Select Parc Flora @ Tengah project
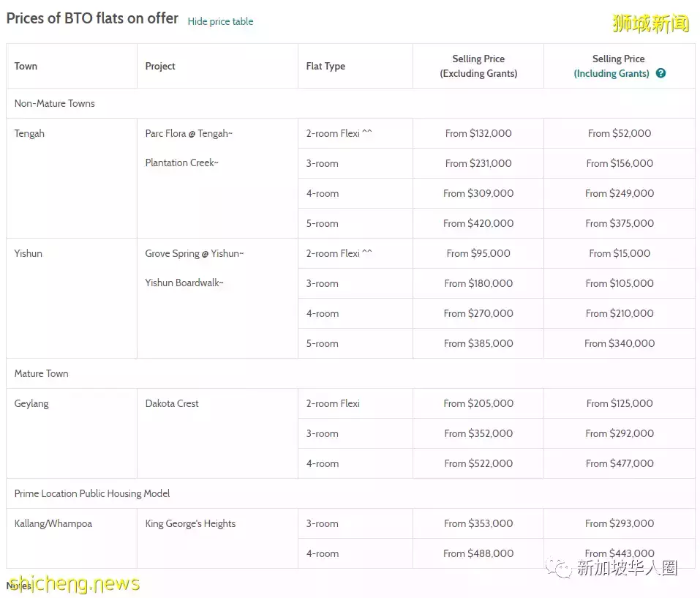The width and height of the screenshot is (700, 598). tap(189, 133)
